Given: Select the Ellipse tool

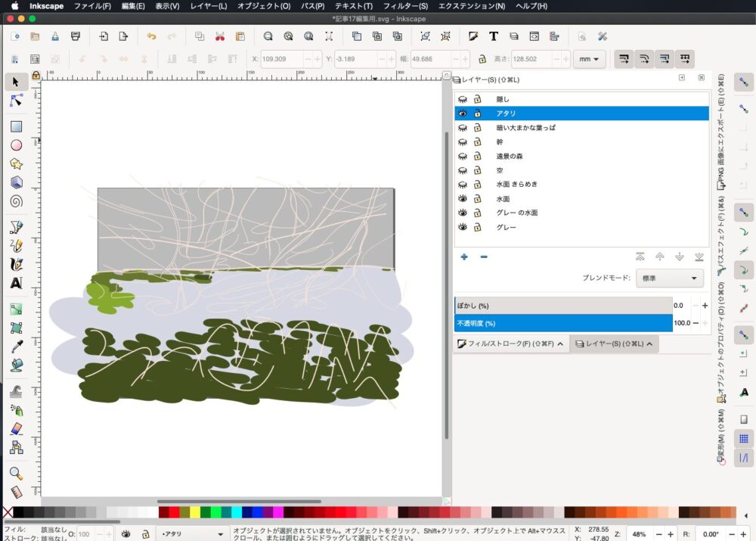Looking at the screenshot, I should tap(16, 145).
